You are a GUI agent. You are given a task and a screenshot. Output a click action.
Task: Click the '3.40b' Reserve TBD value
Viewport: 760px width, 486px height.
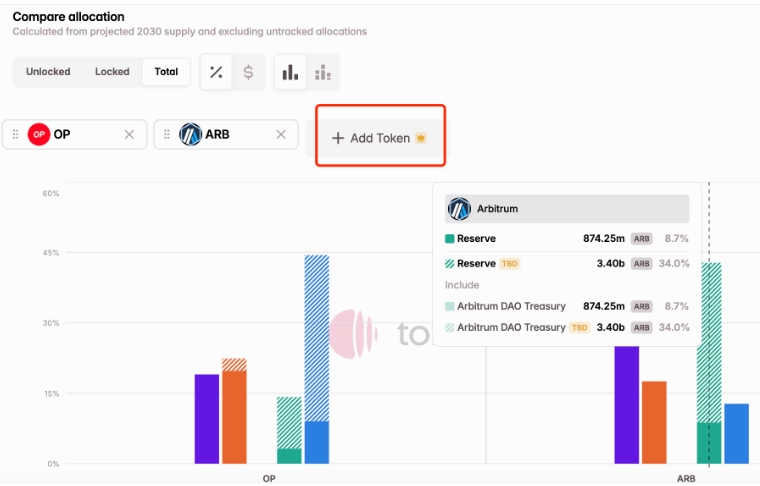610,264
